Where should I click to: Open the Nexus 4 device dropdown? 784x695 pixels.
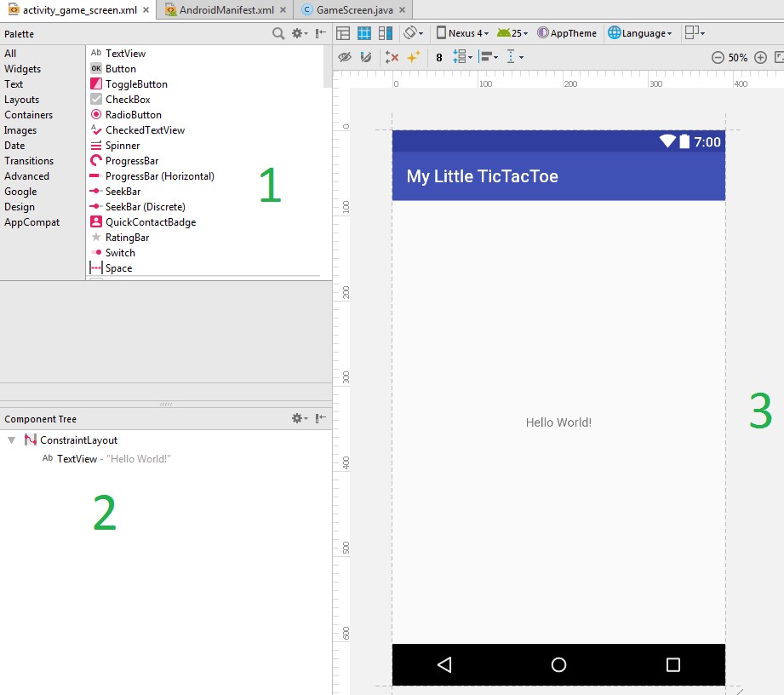click(463, 33)
